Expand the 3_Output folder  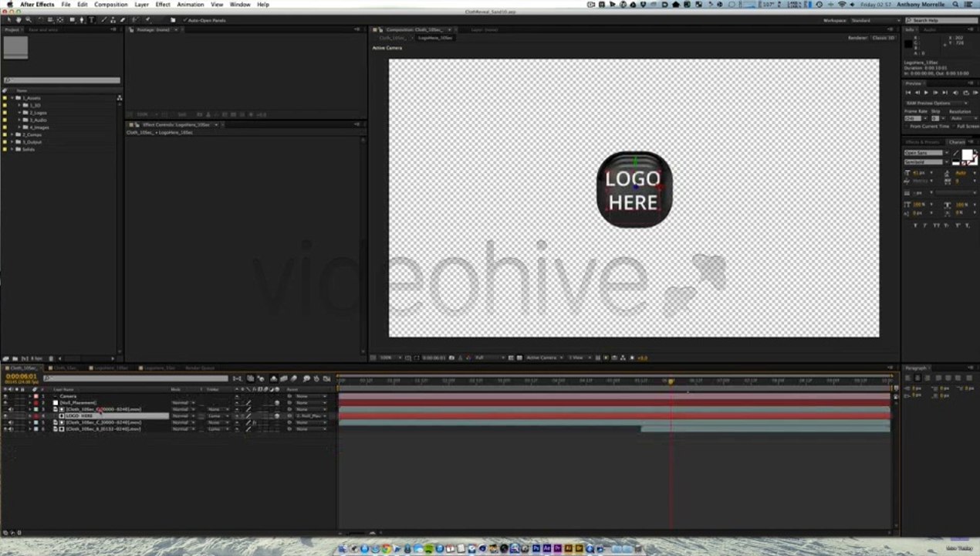click(12, 142)
